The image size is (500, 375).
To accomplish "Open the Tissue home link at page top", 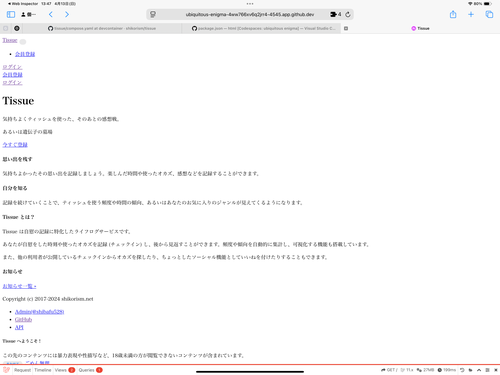I will click(10, 40).
